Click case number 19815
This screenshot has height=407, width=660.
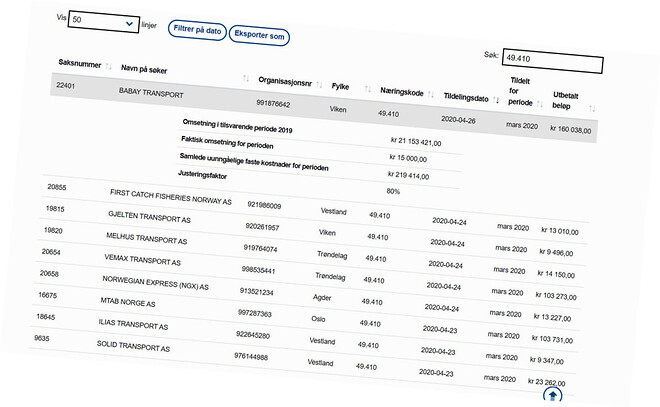click(x=55, y=208)
